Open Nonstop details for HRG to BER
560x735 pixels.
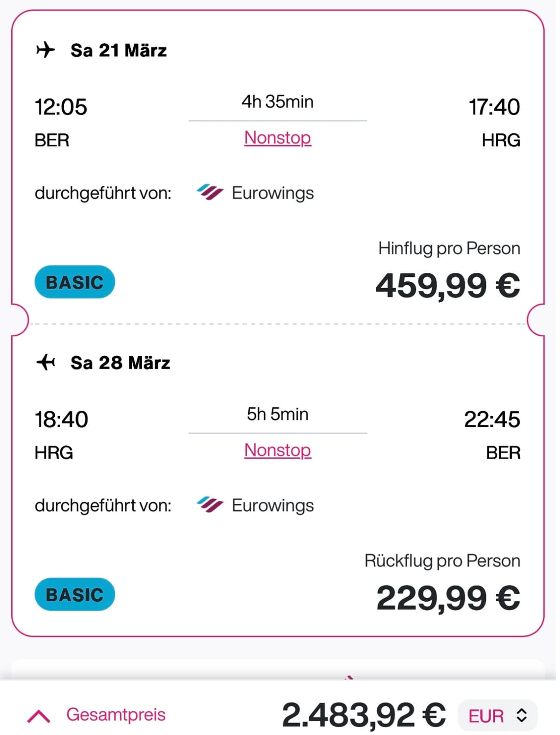pyautogui.click(x=277, y=450)
